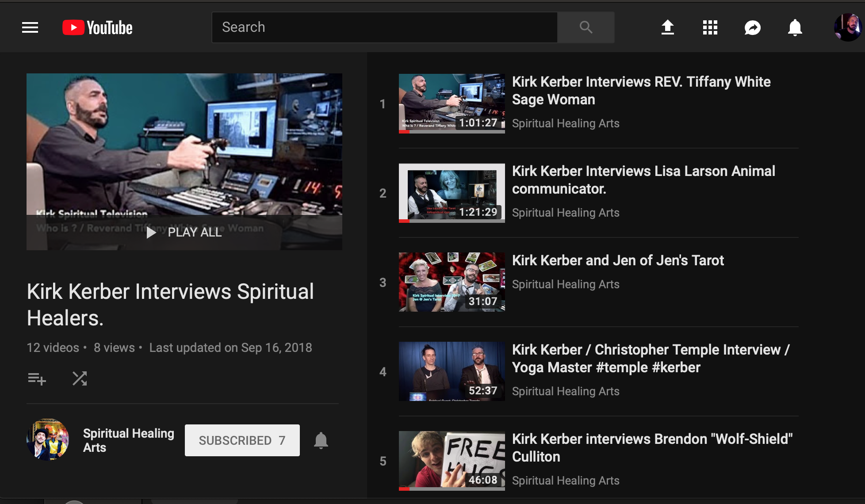Click the 1:21:29 duration badge
865x504 pixels.
[x=478, y=212]
